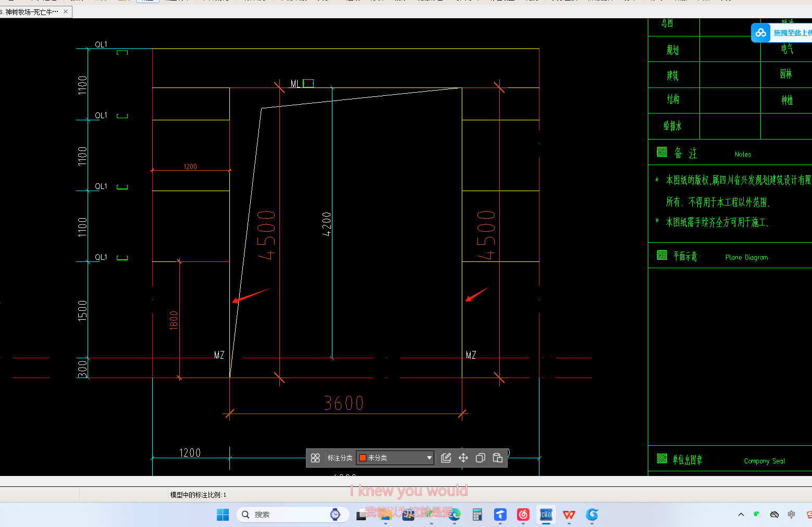Select the move annotation cross-arrow icon
The image size is (812, 527).
click(463, 458)
